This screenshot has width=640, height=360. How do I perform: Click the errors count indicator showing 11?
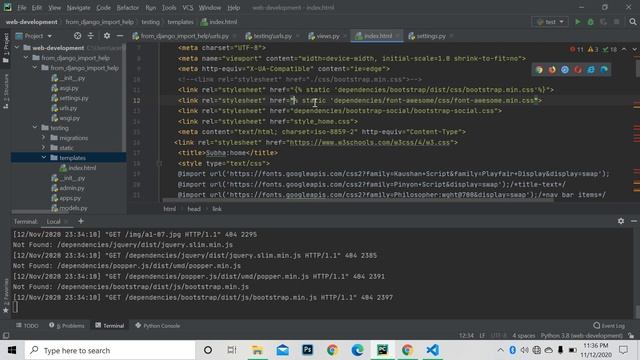(577, 49)
